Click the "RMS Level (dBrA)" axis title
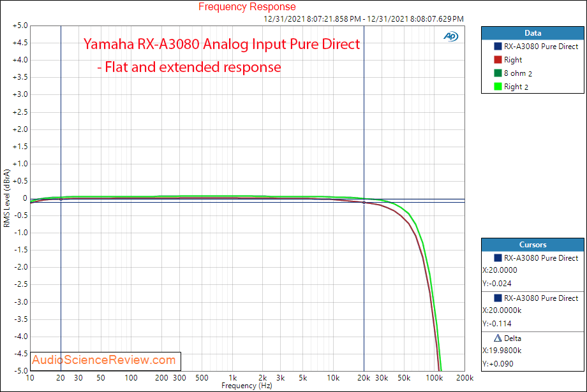The width and height of the screenshot is (587, 392). tap(7, 198)
